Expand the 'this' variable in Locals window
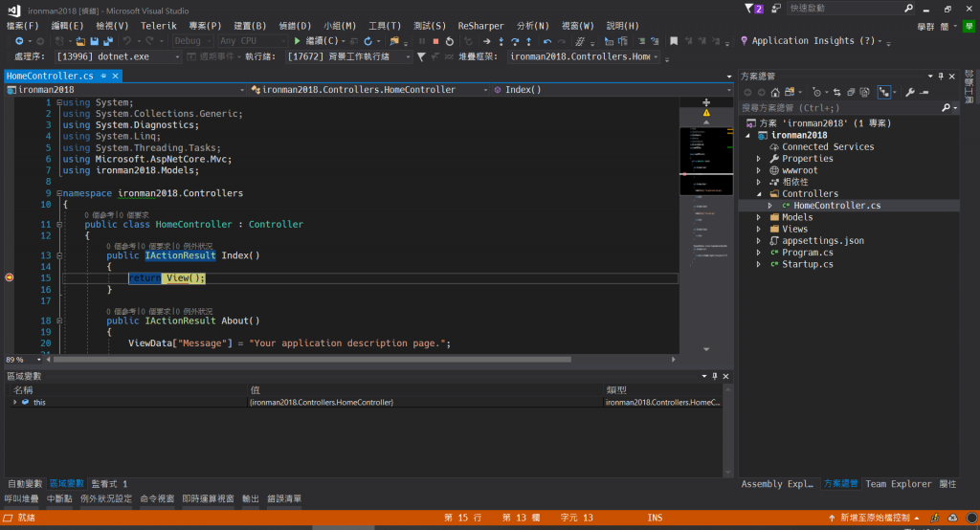This screenshot has height=530, width=980. [14, 402]
